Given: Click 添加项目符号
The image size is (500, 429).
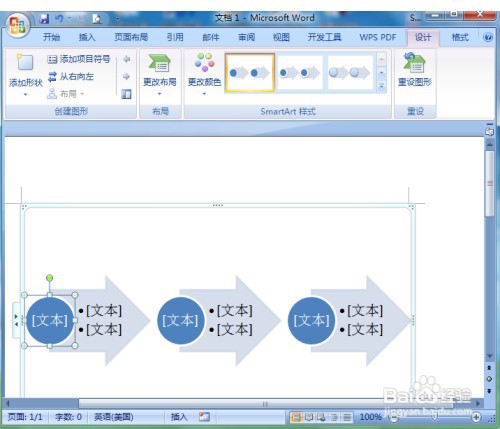Looking at the screenshot, I should click(x=79, y=59).
